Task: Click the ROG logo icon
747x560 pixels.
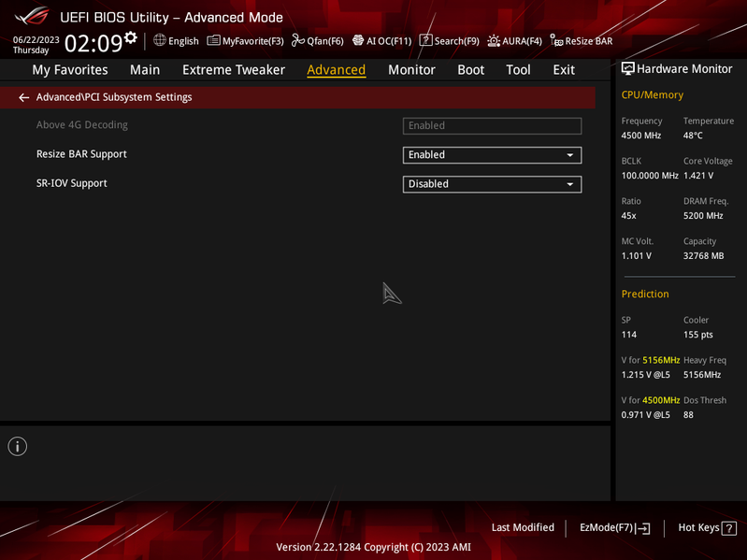Action: click(x=32, y=16)
